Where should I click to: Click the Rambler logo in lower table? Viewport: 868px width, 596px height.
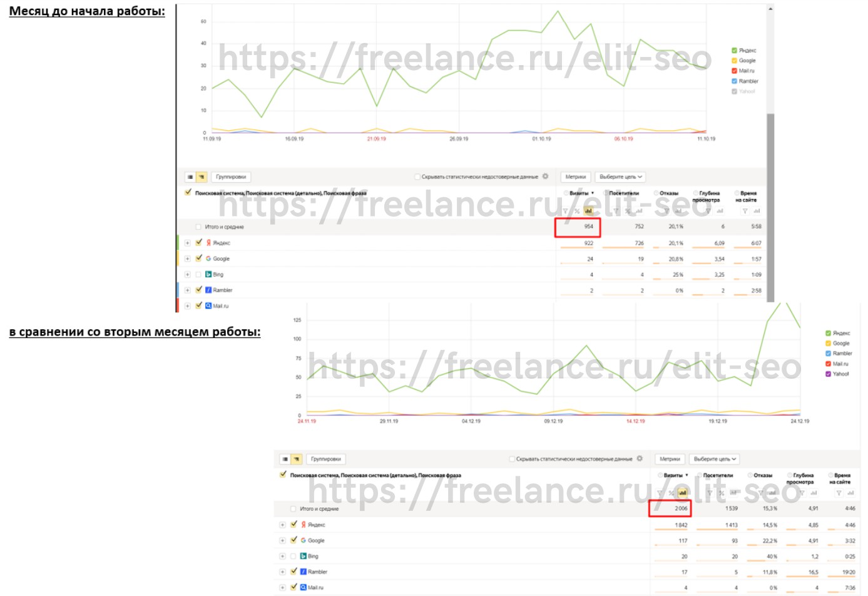[x=304, y=572]
